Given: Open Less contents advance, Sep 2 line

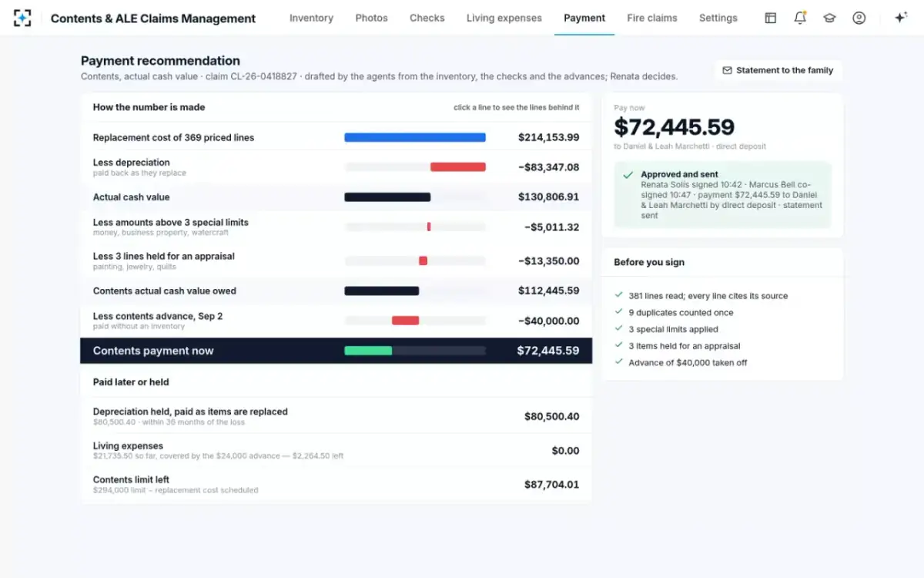Looking at the screenshot, I should (336, 321).
